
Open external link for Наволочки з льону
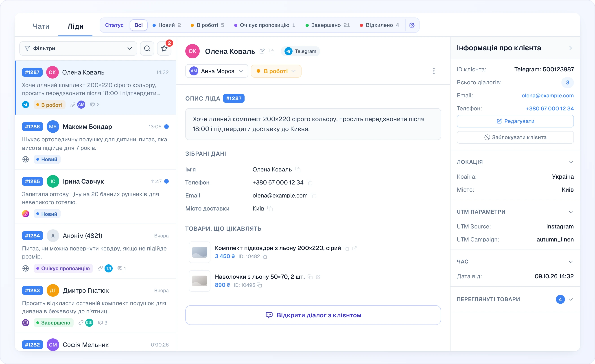[318, 277]
